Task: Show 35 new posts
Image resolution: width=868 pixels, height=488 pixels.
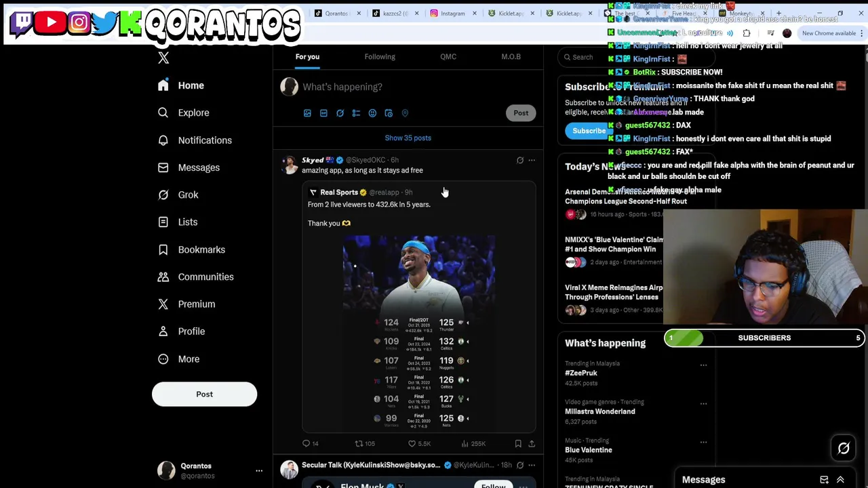Action: 408,138
